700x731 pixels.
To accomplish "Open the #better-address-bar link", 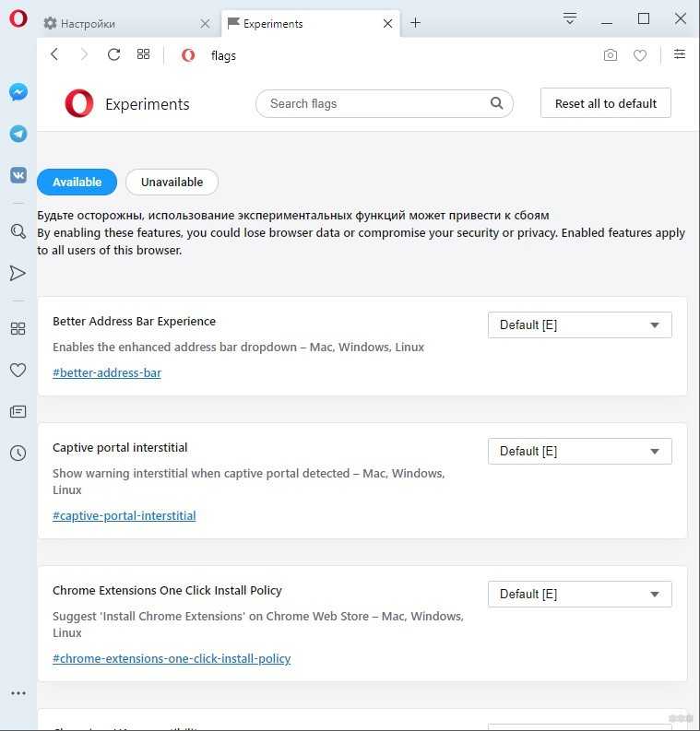I will point(107,373).
